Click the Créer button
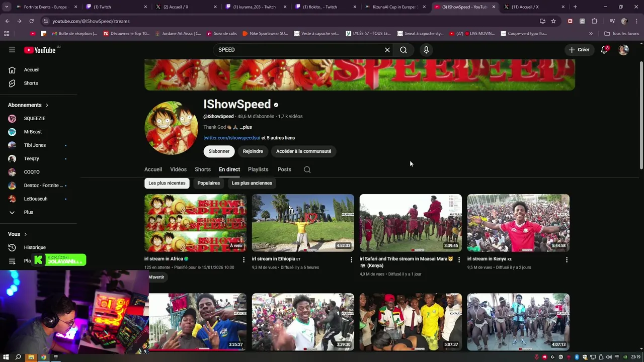The height and width of the screenshot is (362, 644). point(579,50)
